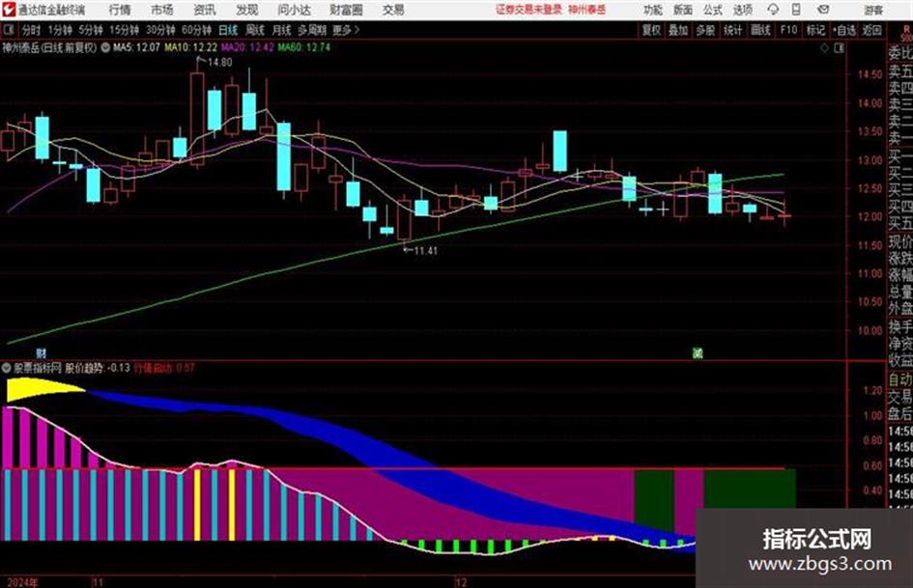Click the panel layout icon left of 分时
913x588 pixels.
point(8,30)
